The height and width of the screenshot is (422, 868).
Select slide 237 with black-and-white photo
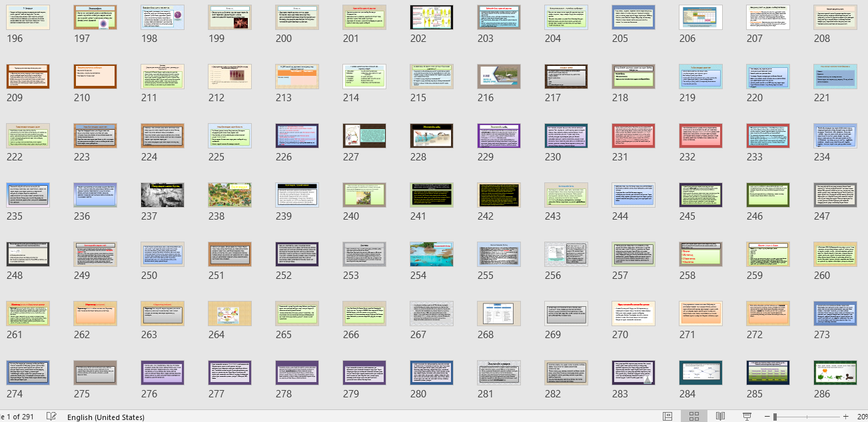coord(163,195)
